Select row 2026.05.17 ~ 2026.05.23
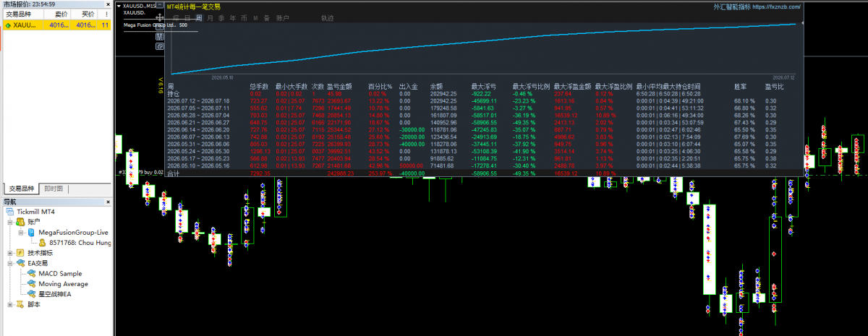This screenshot has width=868, height=336. 485,158
